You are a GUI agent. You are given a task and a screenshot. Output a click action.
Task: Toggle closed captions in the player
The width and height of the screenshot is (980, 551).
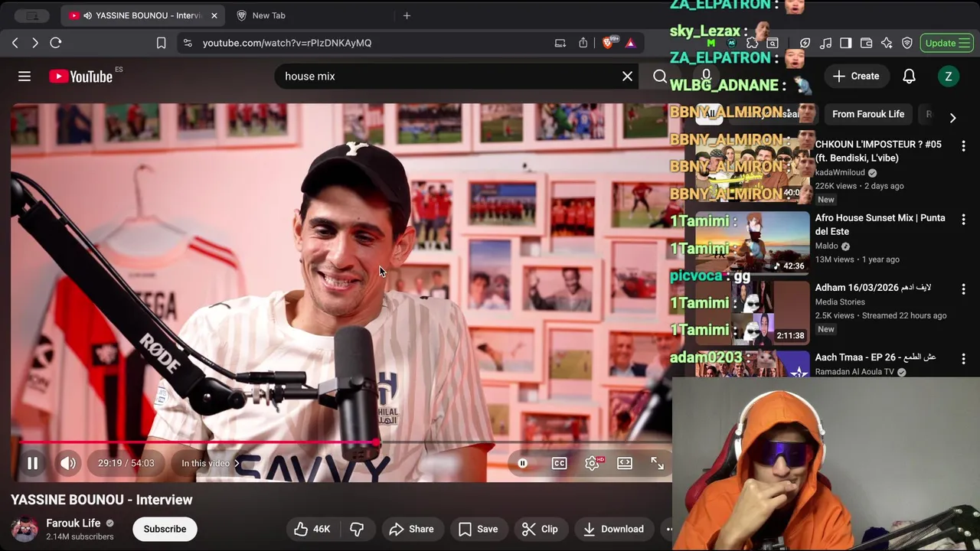coord(560,463)
